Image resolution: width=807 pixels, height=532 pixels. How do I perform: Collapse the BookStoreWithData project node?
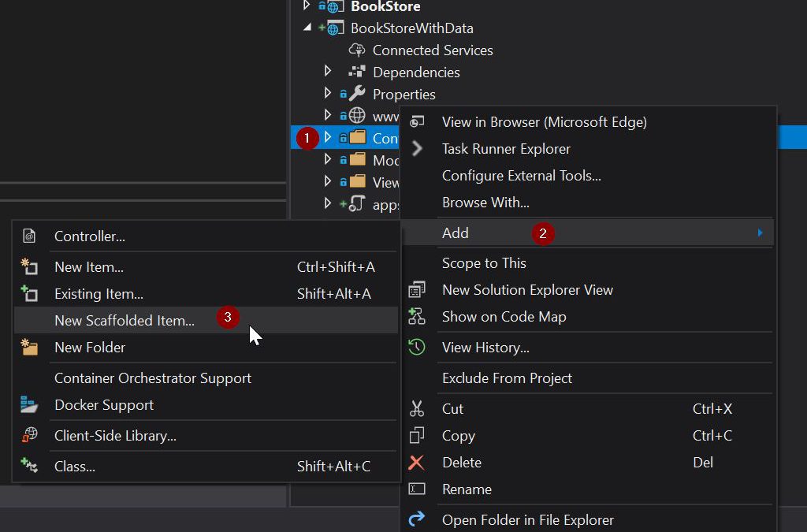[307, 28]
